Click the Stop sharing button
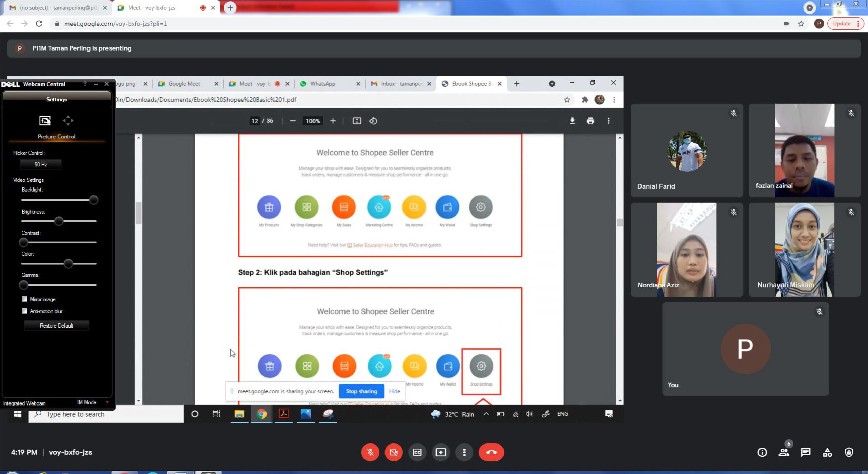This screenshot has width=868, height=474. [x=361, y=391]
